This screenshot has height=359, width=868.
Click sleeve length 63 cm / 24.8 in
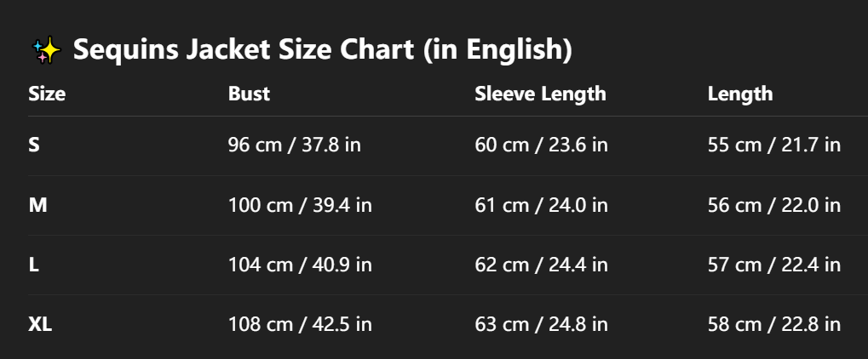(541, 324)
